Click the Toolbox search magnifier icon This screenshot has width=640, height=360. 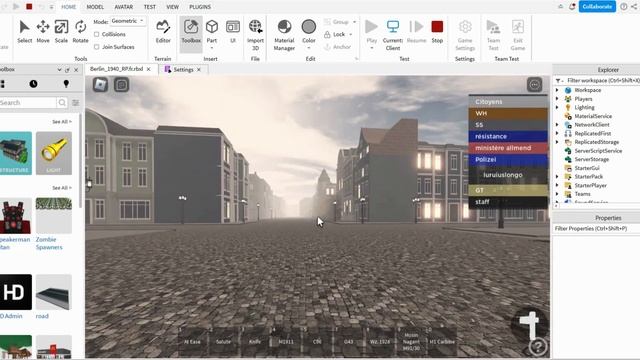[x=62, y=102]
